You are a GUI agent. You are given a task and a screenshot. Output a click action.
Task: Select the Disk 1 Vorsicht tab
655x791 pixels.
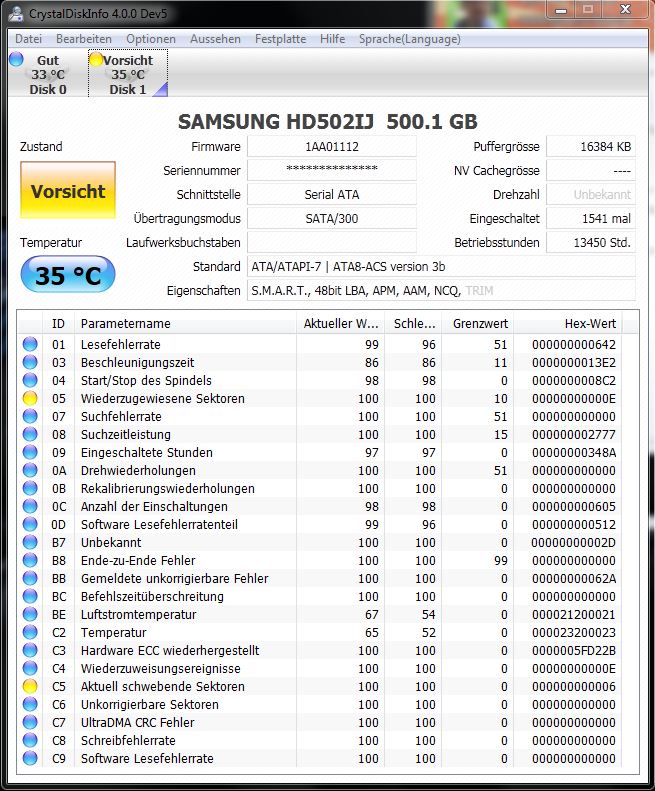point(128,75)
